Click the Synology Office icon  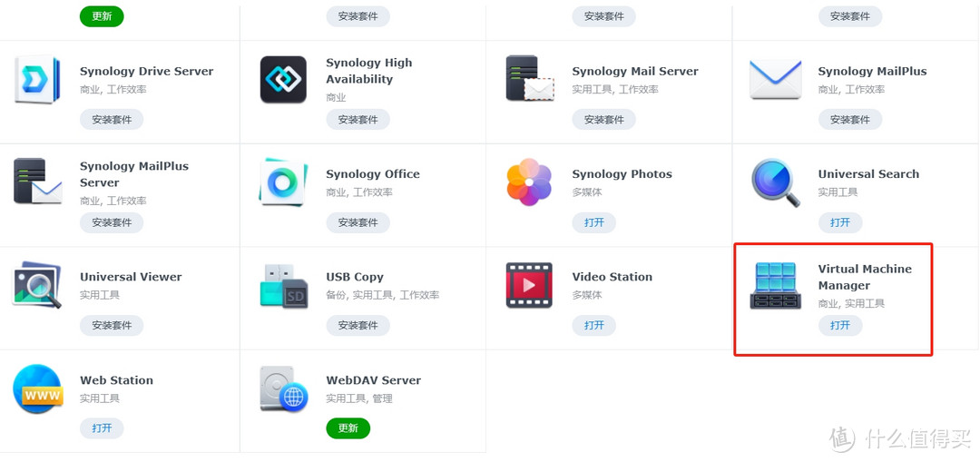pyautogui.click(x=283, y=182)
